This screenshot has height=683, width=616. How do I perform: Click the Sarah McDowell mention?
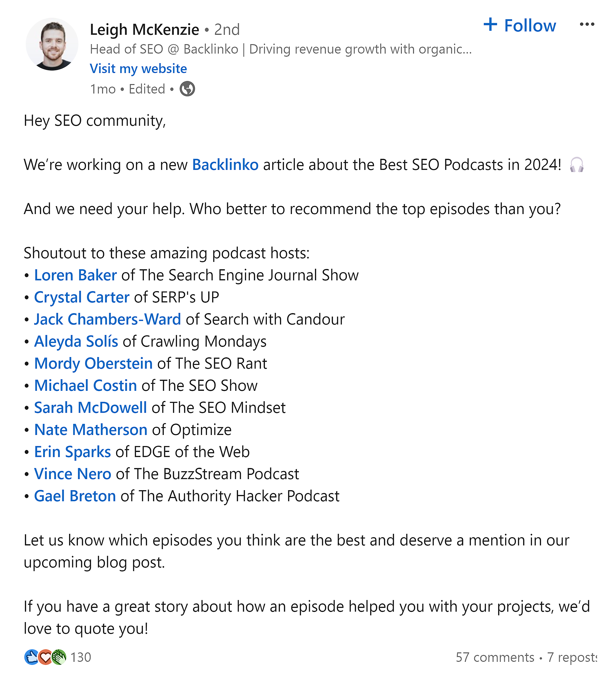point(90,407)
